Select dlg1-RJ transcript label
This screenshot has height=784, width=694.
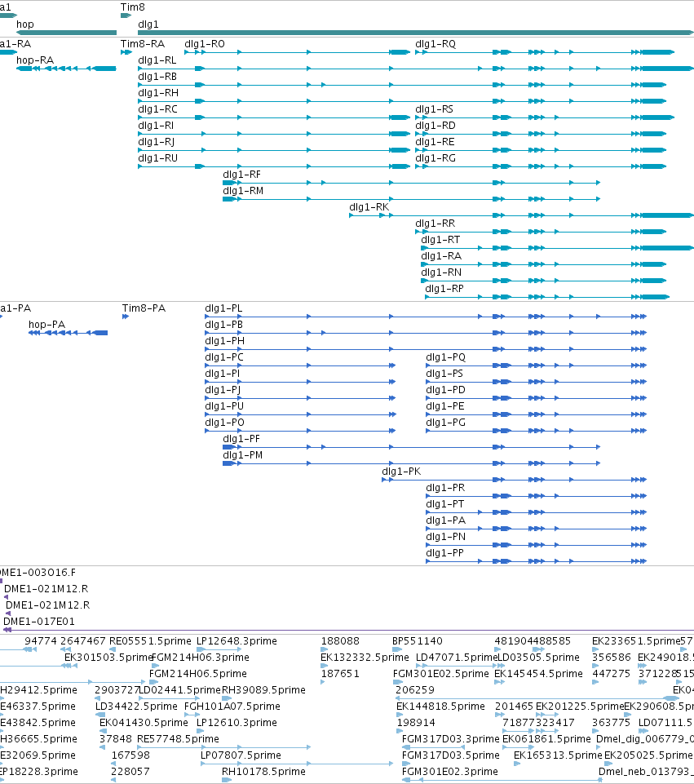coord(157,142)
